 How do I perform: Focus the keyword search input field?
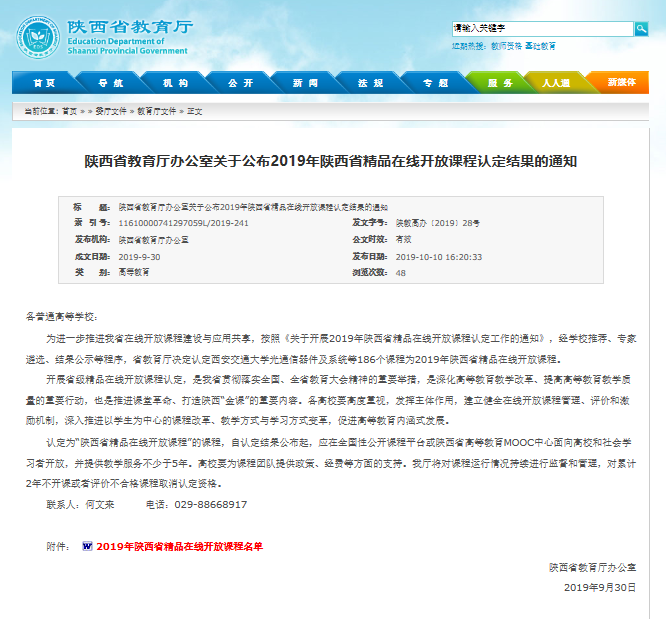pyautogui.click(x=540, y=29)
